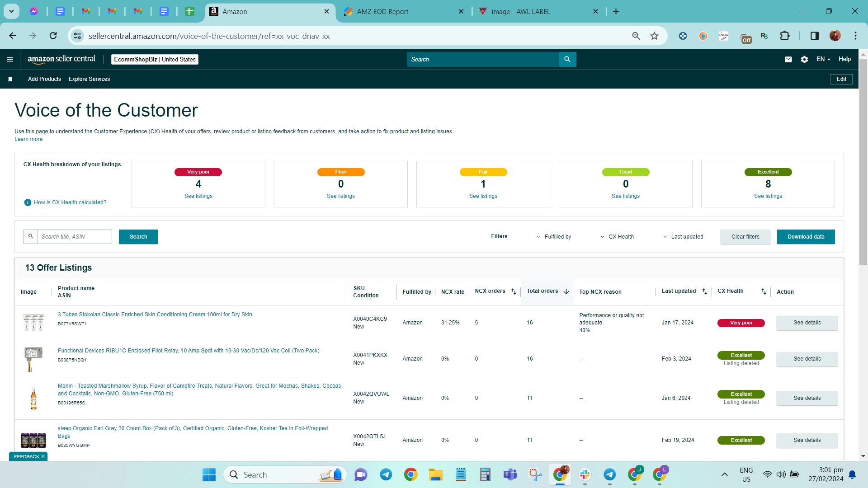Open the EN language dropdown
The height and width of the screenshot is (488, 868).
click(x=823, y=59)
